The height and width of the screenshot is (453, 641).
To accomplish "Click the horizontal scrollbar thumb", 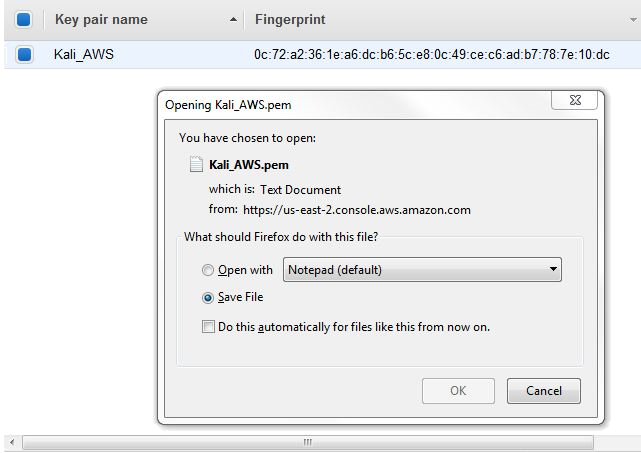I will point(308,441).
